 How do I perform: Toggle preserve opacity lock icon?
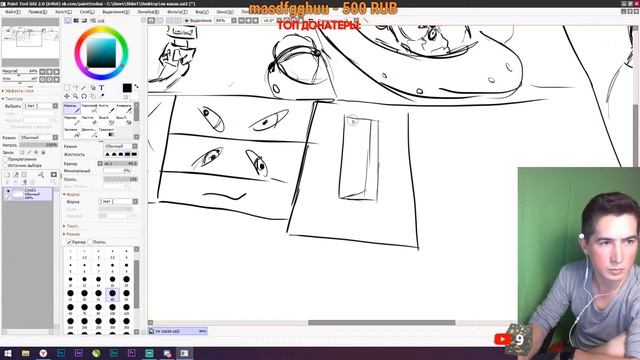(22, 152)
